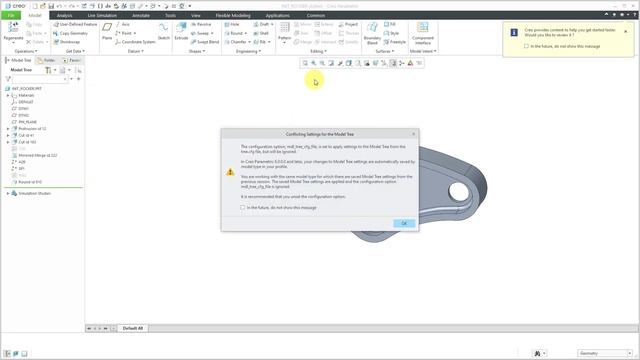Expand the Engineering group dropdown
Screen dimensions: 640x360
(x=248, y=51)
